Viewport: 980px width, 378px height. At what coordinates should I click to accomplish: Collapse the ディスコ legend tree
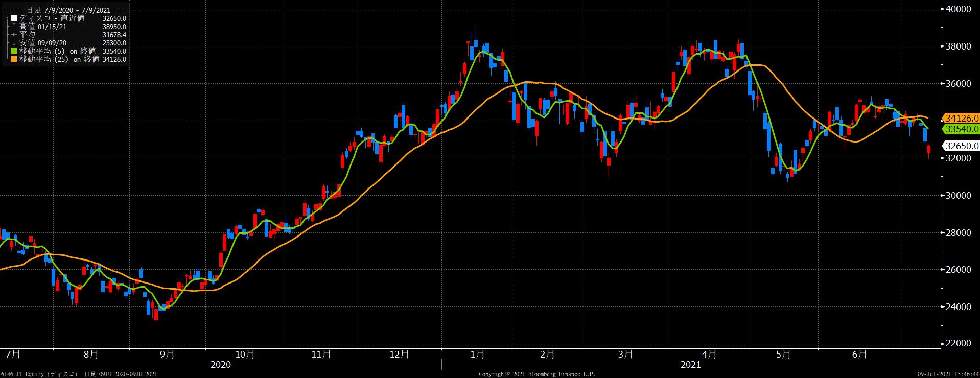point(7,18)
